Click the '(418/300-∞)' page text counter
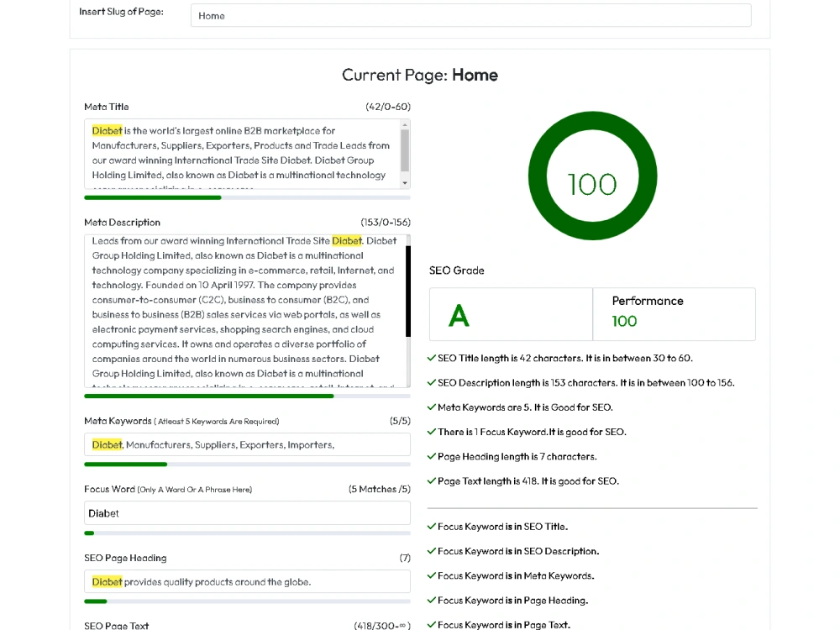This screenshot has width=840, height=630. pos(382,625)
